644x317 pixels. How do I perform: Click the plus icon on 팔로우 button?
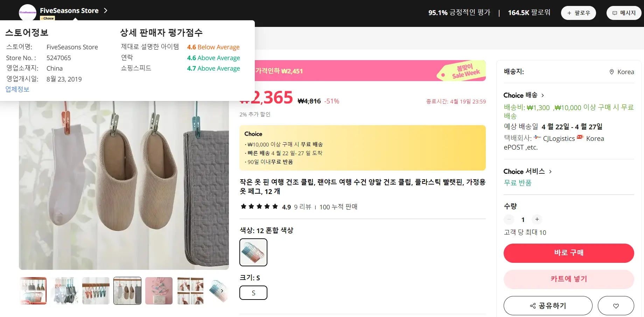click(569, 13)
